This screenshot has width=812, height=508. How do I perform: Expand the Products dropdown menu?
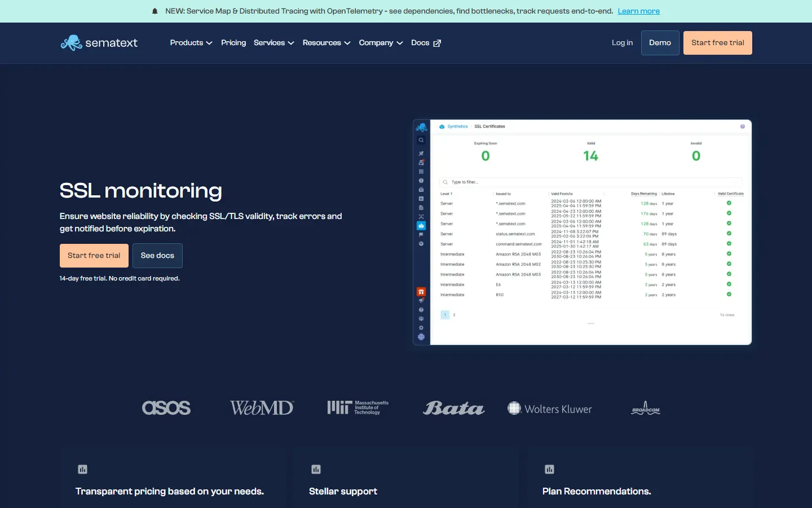coord(191,43)
